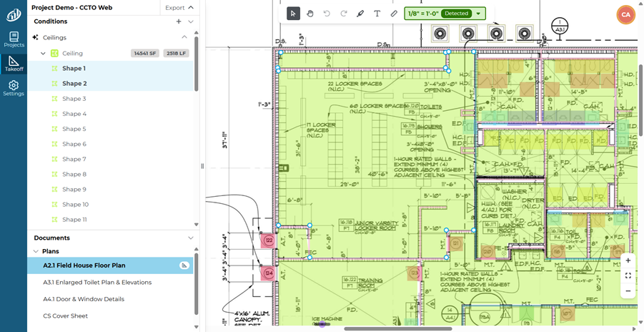Click the conditions list scrollbar
Image resolution: width=644 pixels, height=332 pixels.
point(197,64)
